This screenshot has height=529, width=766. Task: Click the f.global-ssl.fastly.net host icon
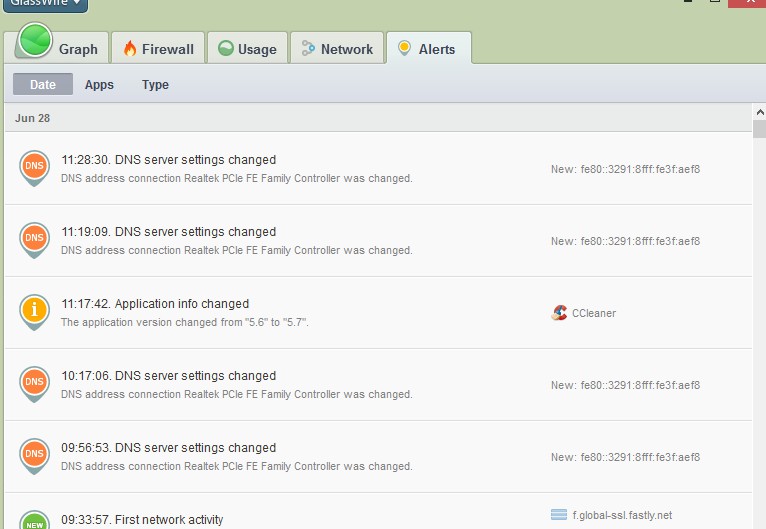pyautogui.click(x=559, y=514)
